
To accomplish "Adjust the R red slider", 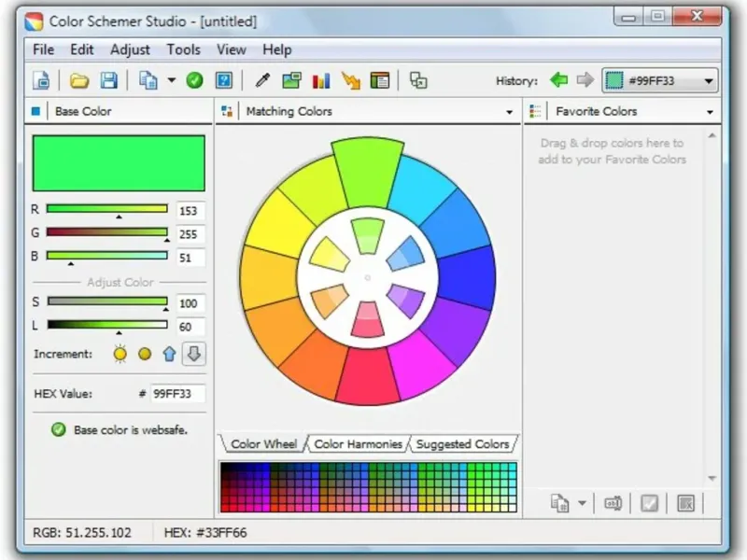I will [107, 208].
